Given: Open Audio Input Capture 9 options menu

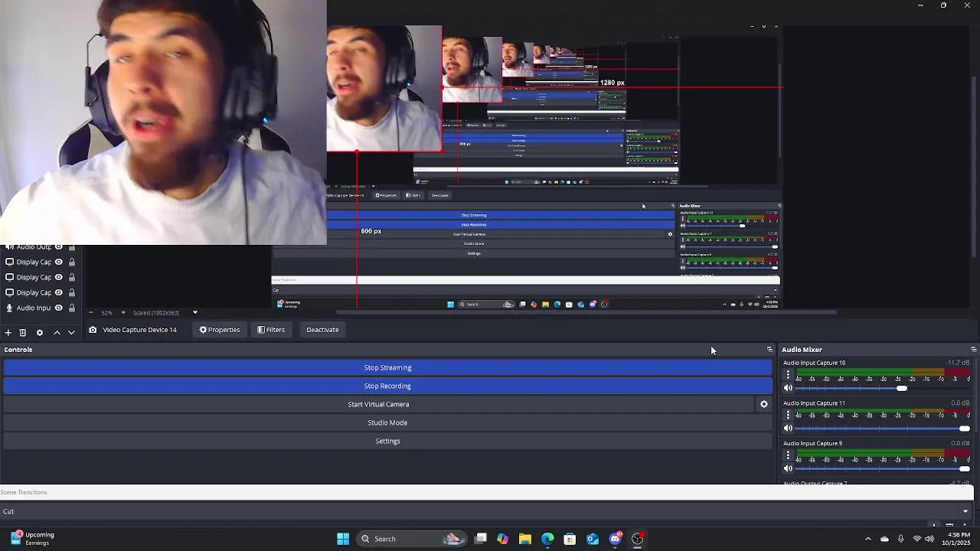Looking at the screenshot, I should [x=788, y=455].
